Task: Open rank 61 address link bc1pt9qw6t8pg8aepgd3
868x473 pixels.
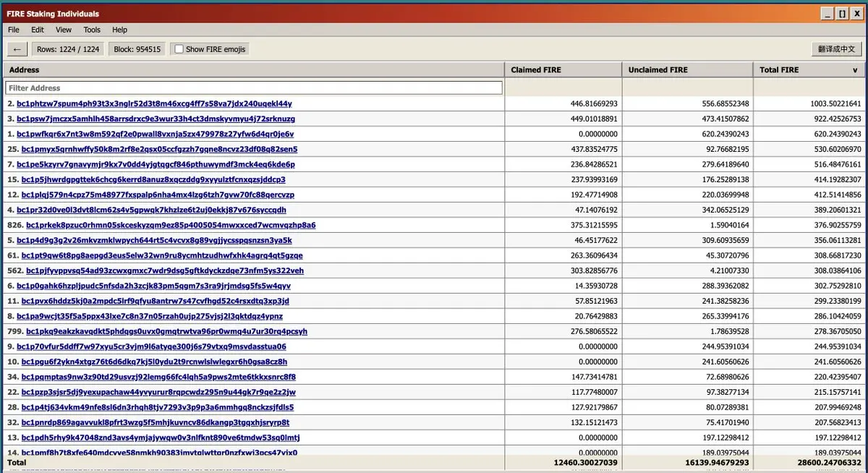Action: [x=162, y=255]
